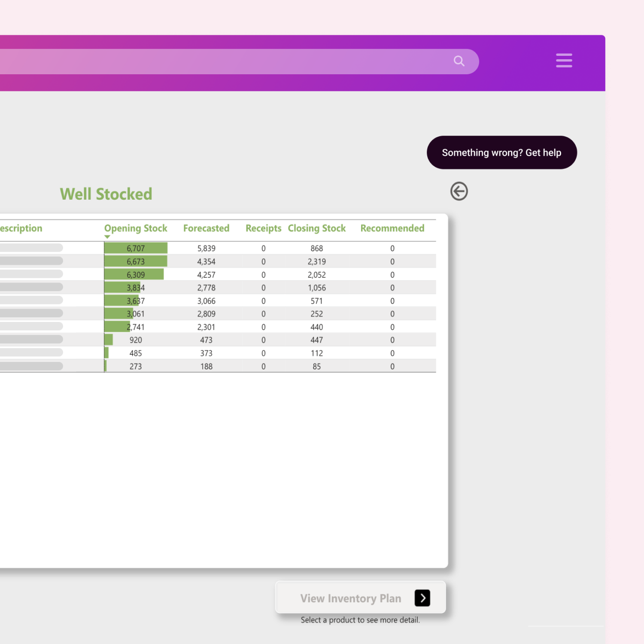Sort by Opening Stock column header

[x=136, y=228]
